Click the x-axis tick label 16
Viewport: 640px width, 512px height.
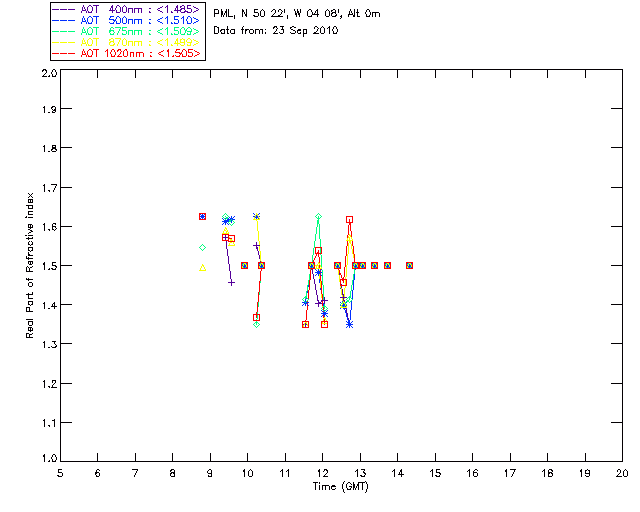pos(473,473)
